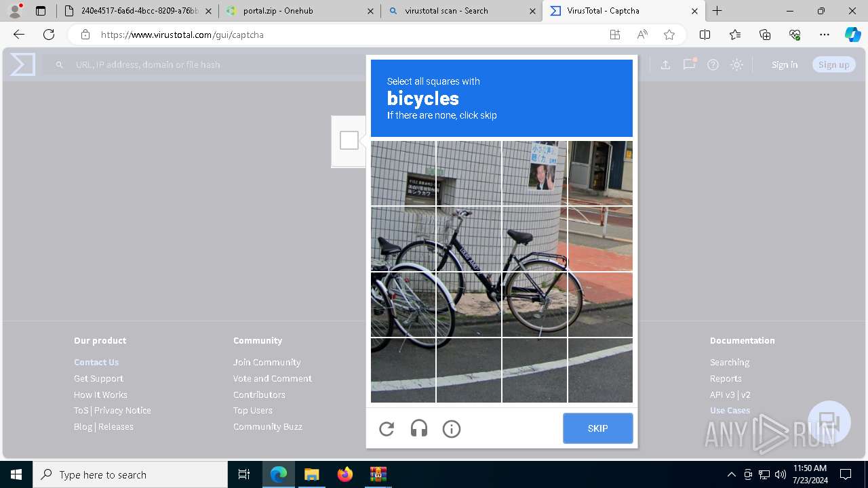Click the VirusTotal logo

(x=22, y=64)
